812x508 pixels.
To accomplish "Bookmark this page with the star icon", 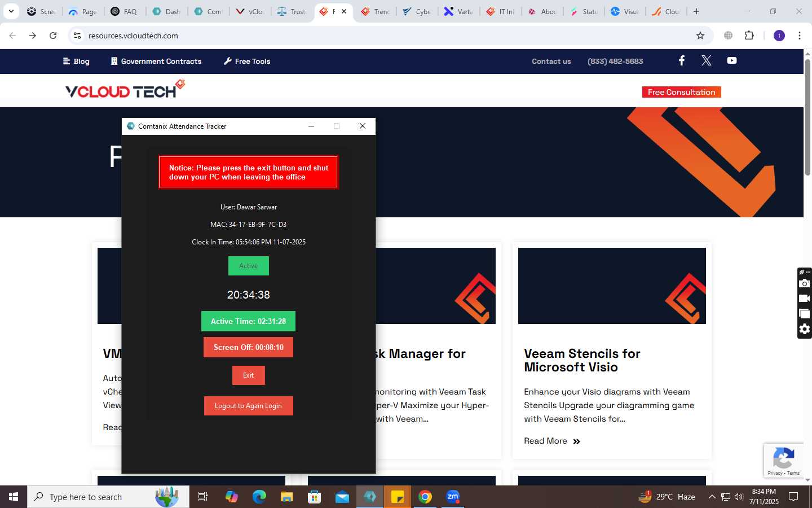I will [700, 36].
